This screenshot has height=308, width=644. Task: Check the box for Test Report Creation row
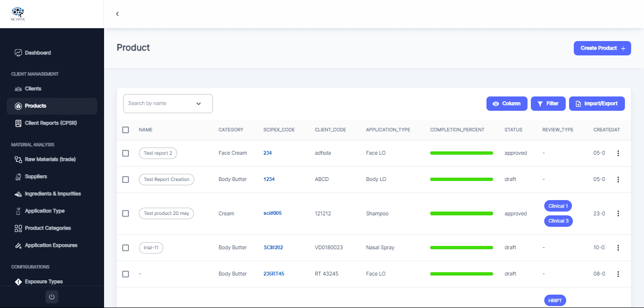(126, 180)
